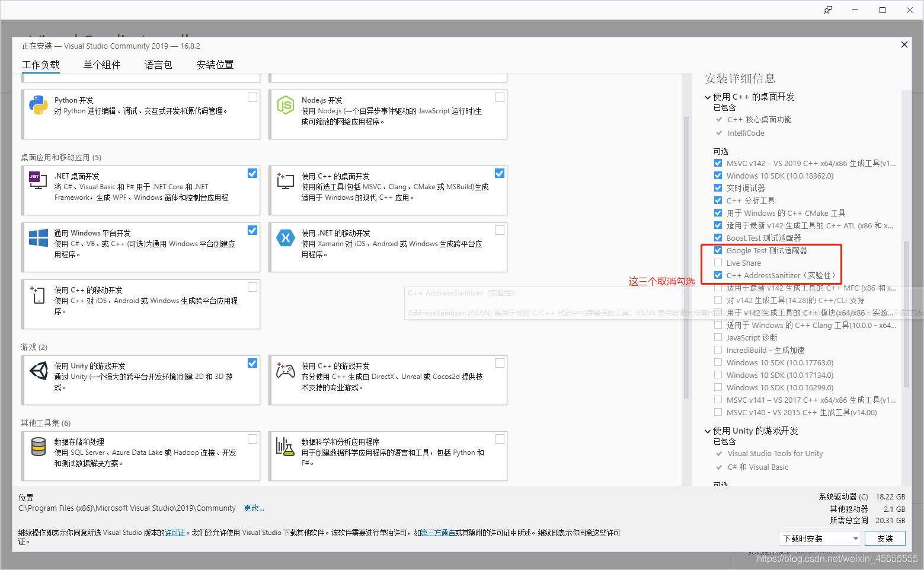Check the C++ game development workload
Image resolution: width=924 pixels, height=570 pixels.
pyautogui.click(x=500, y=363)
